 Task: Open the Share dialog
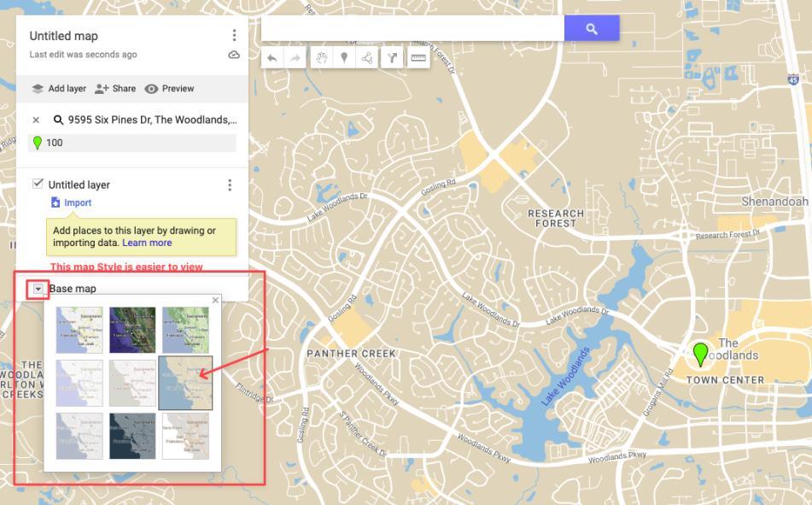115,89
